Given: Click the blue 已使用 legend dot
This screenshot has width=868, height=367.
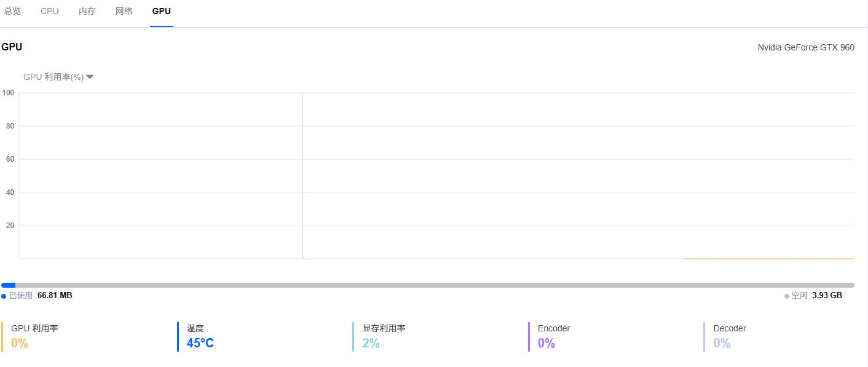Looking at the screenshot, I should pos(4,296).
